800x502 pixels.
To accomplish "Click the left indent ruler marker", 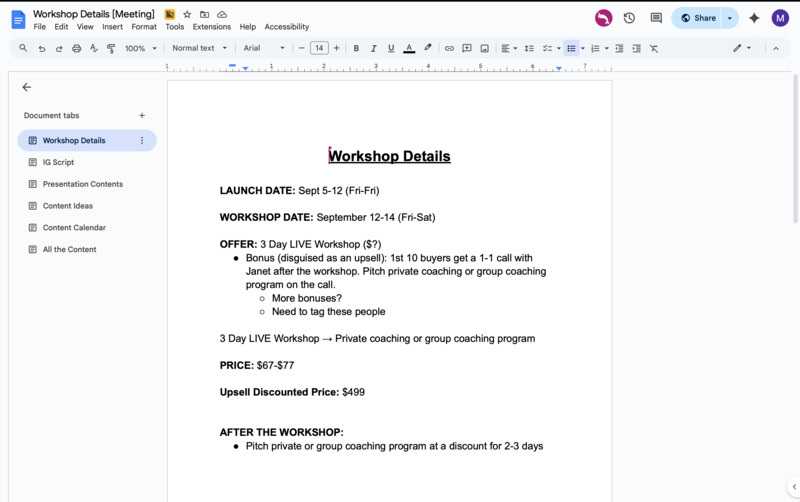I will pos(245,69).
